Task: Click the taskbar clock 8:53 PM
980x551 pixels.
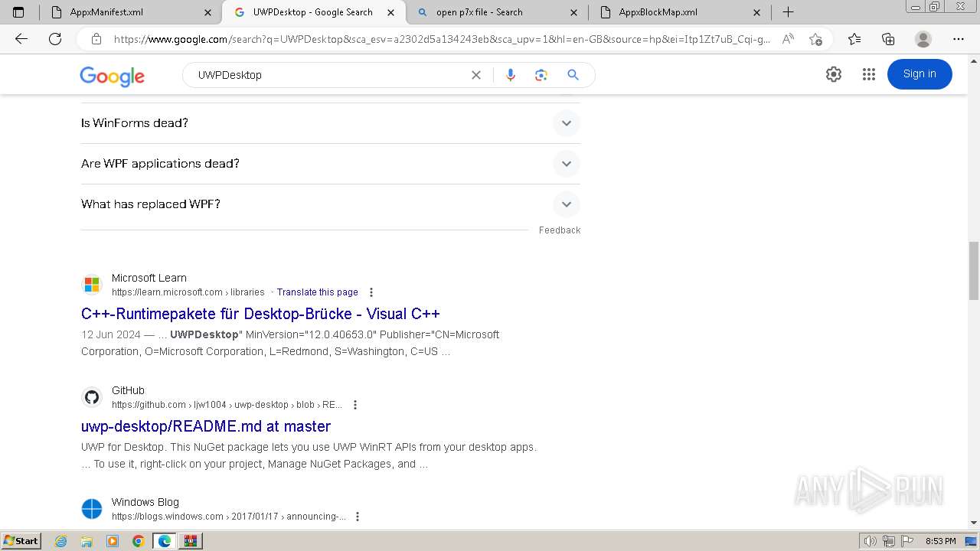Action: coord(941,541)
